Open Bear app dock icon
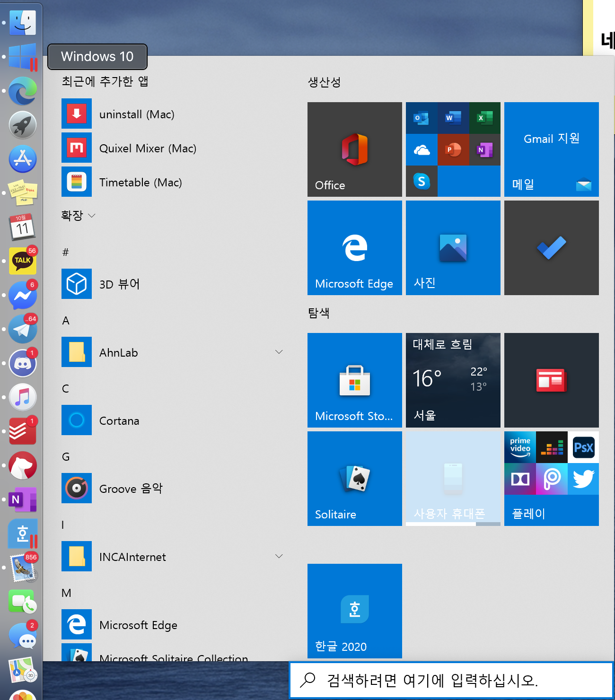 click(22, 465)
